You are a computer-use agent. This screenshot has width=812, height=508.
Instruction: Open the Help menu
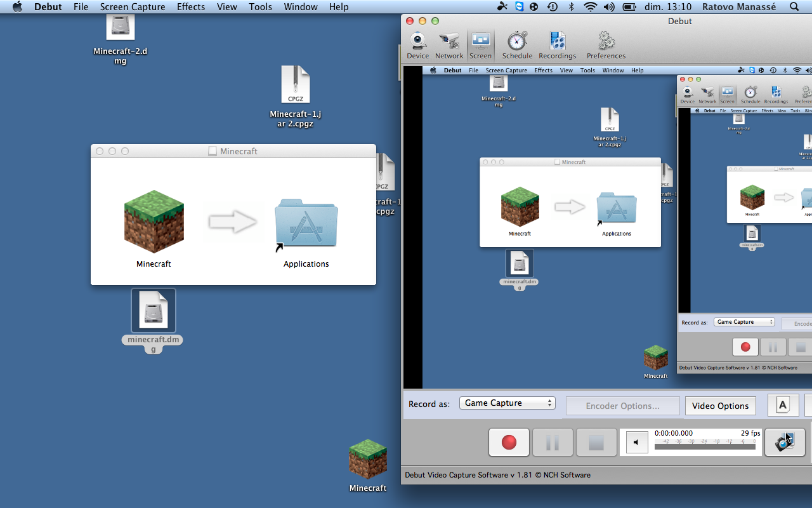point(339,7)
